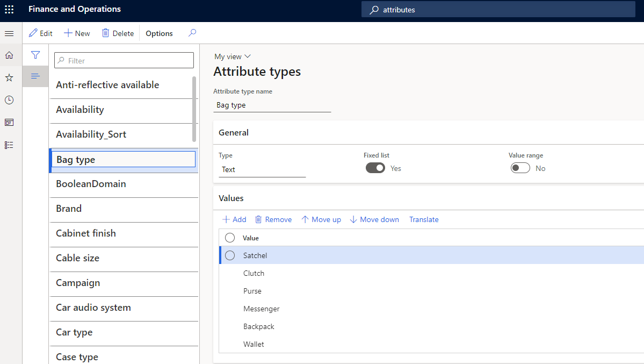Expand the General section header

[x=234, y=132]
